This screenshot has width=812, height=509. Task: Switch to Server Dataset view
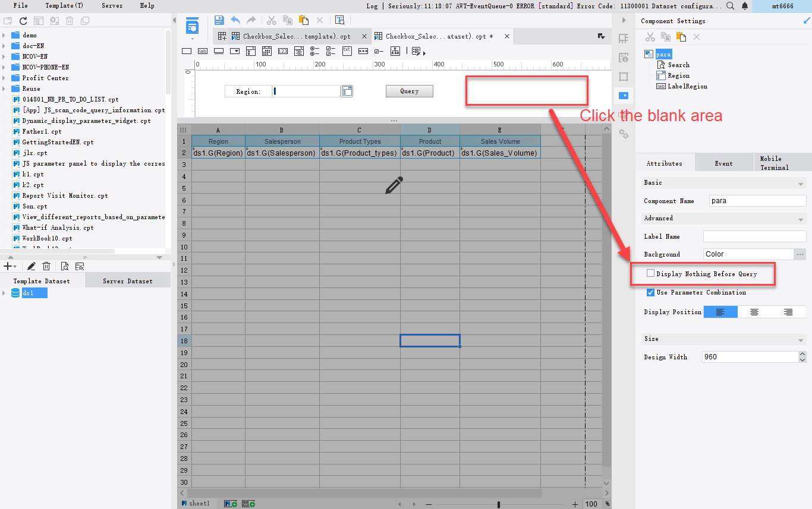pos(127,280)
